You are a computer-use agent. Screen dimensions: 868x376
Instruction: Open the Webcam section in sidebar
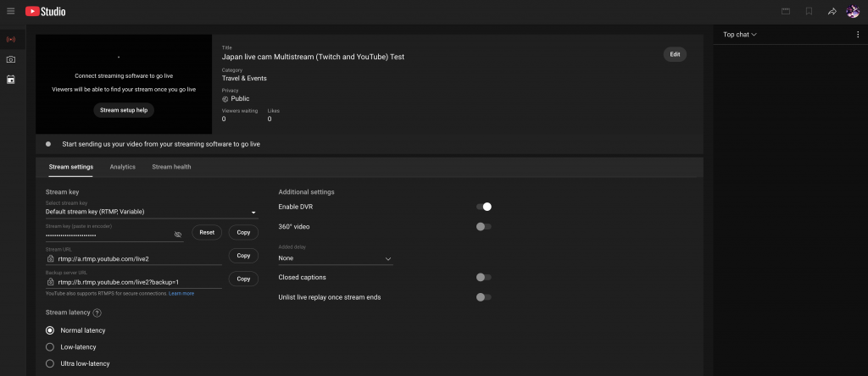(10, 59)
